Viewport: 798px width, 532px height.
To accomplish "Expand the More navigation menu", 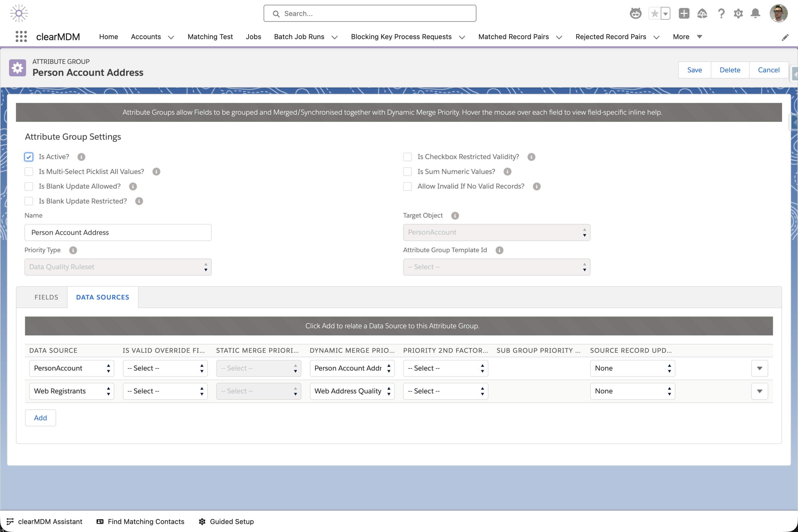I will 687,37.
